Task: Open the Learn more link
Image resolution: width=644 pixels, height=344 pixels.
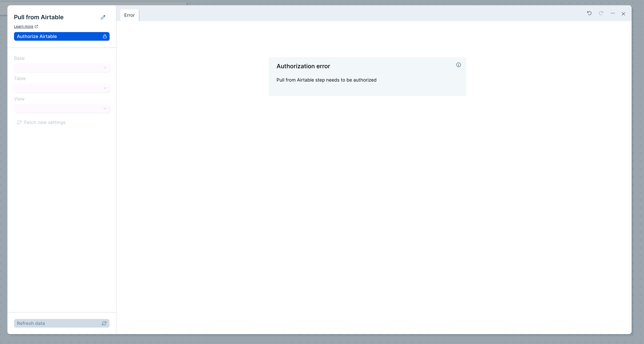Action: point(24,26)
